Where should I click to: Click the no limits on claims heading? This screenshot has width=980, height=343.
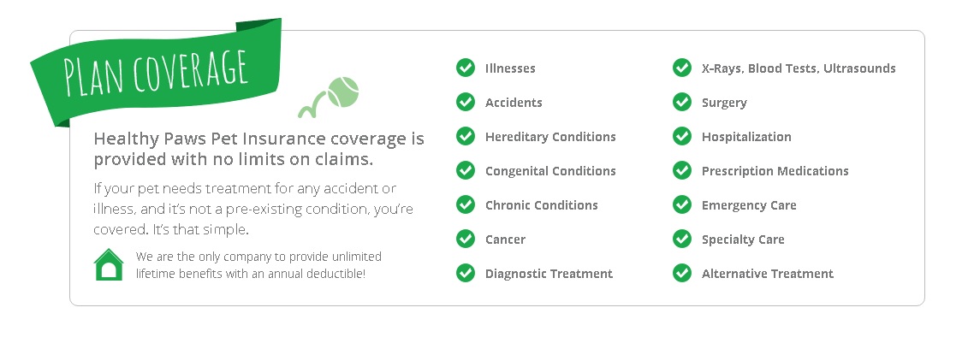pyautogui.click(x=258, y=149)
